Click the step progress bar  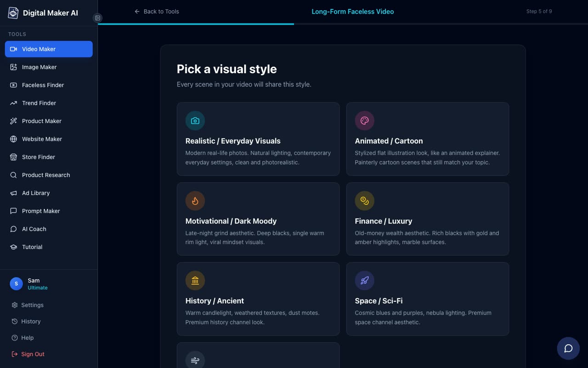click(x=343, y=24)
